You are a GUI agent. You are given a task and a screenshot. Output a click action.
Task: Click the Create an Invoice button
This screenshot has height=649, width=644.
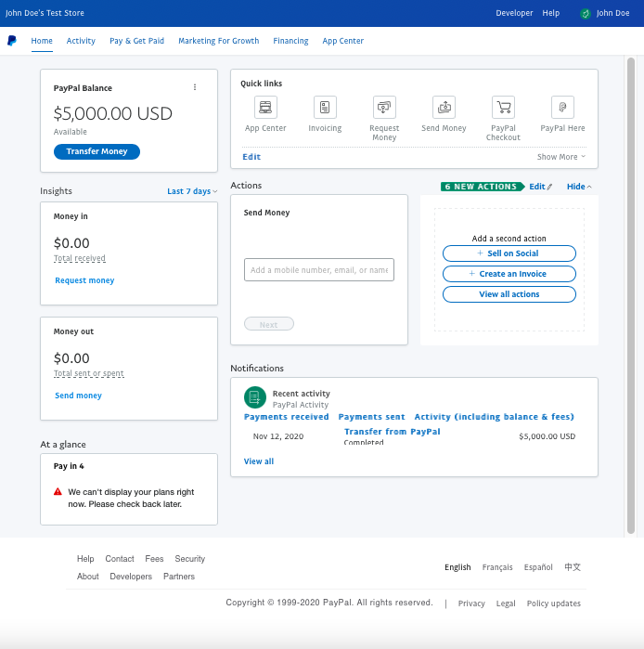[509, 274]
